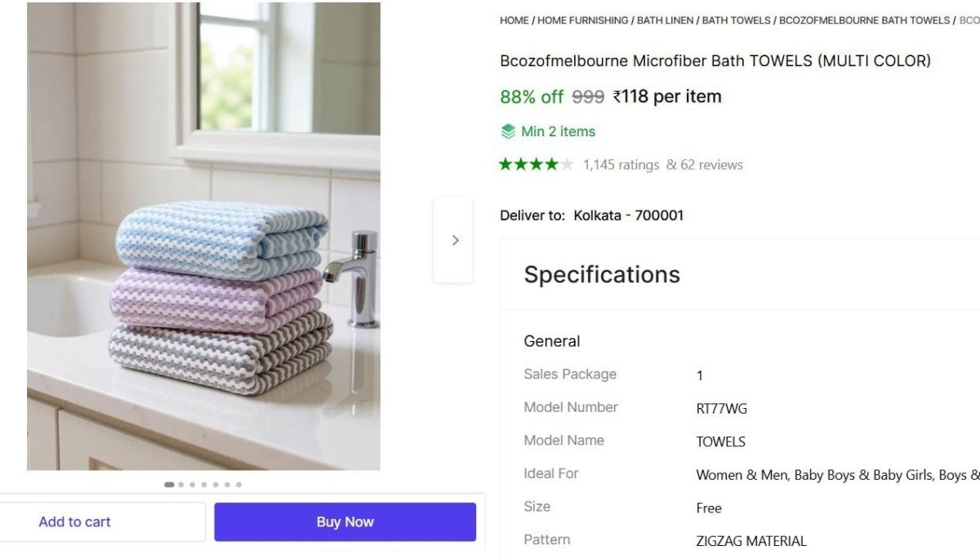Click the half-filled fifth star
Screen dimensions: 980x559
coord(567,163)
